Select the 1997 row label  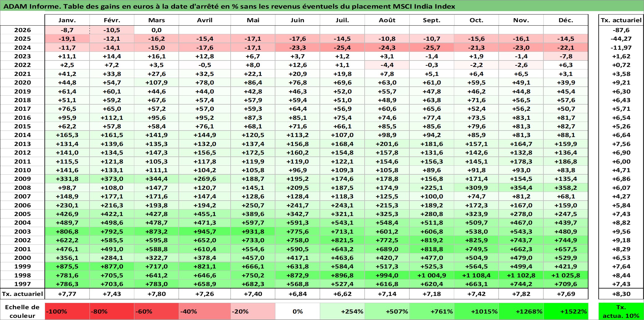tap(23, 284)
